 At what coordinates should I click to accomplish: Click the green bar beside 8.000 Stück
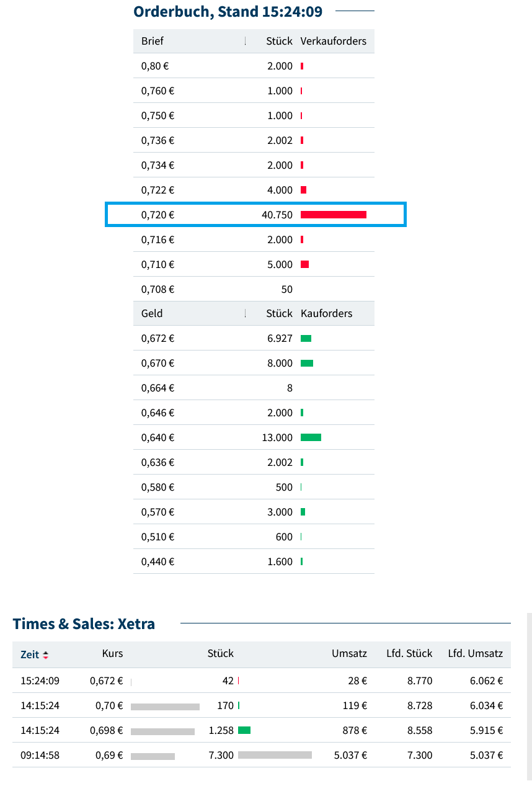point(307,363)
